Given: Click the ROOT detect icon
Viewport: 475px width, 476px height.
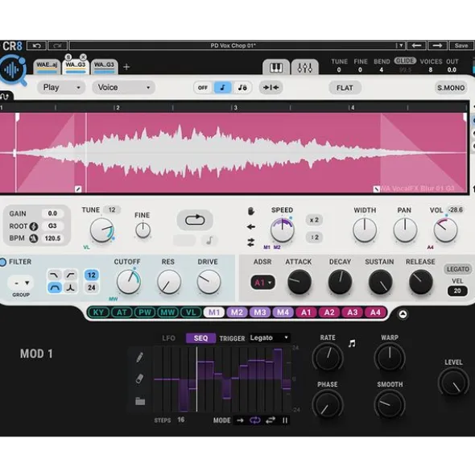Looking at the screenshot, I should (x=33, y=226).
